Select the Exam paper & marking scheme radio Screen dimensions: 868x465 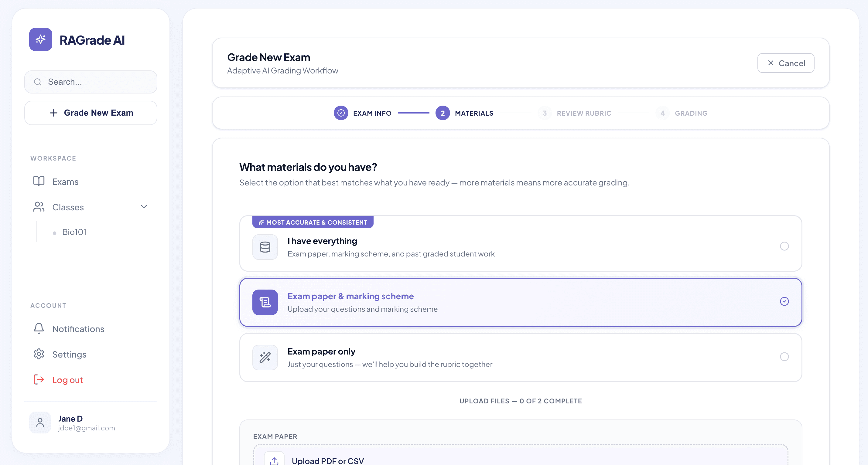tap(784, 301)
